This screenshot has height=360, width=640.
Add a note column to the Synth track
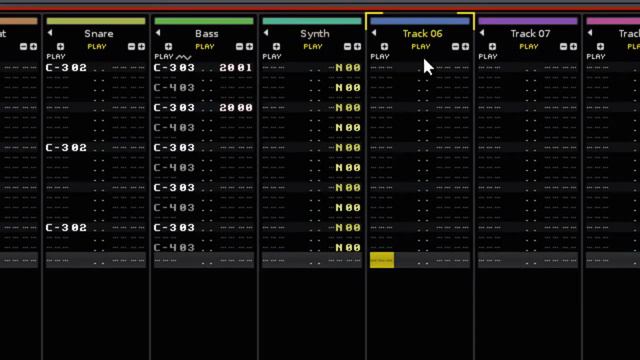[276, 47]
